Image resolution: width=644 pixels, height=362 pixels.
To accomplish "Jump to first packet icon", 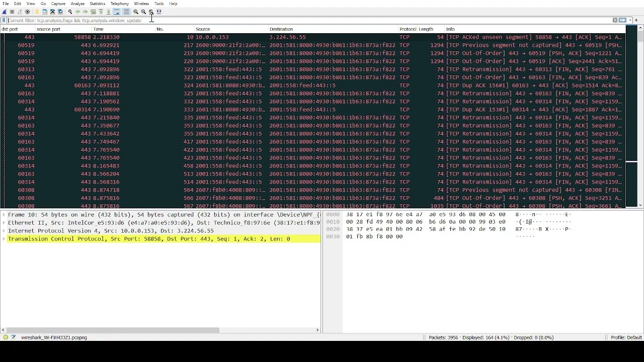I will coord(101,12).
